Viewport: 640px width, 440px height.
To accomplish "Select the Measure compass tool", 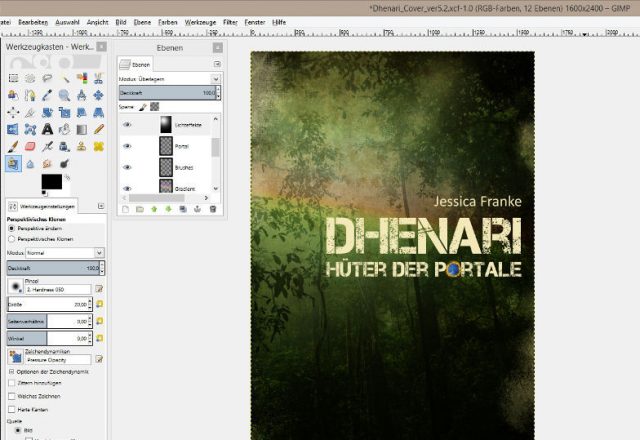I will point(82,95).
